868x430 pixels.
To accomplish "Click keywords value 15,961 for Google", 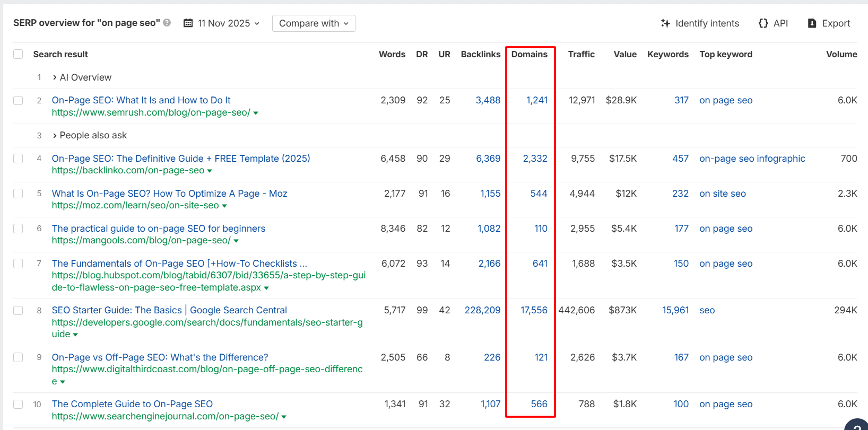I will pos(675,310).
